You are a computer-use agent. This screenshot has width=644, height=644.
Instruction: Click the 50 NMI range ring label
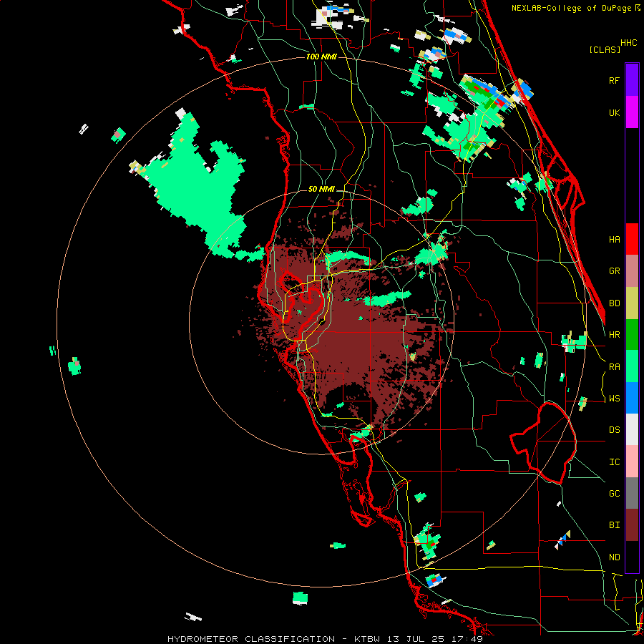(x=321, y=190)
